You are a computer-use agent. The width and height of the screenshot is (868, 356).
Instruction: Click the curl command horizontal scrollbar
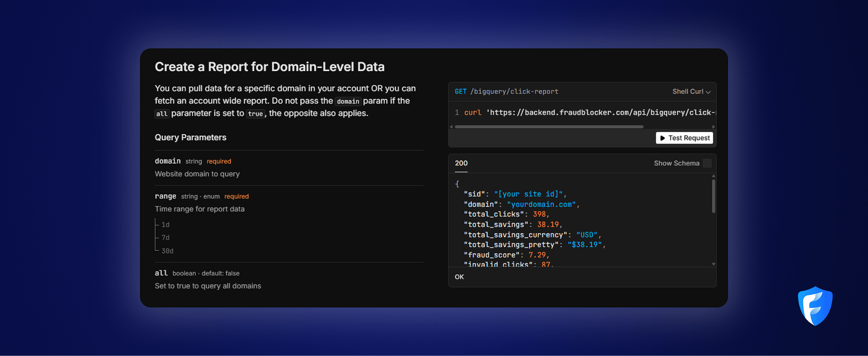(549, 127)
